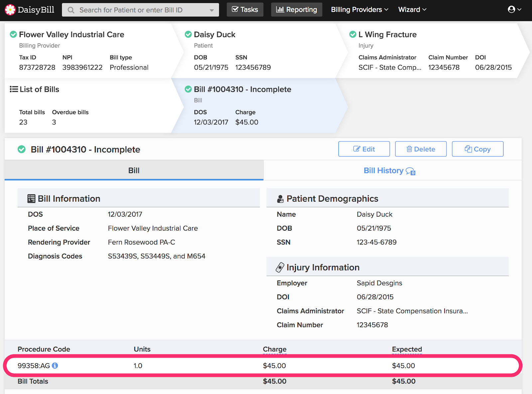Click the Injury Information bandage icon
The image size is (532, 394).
tap(280, 268)
